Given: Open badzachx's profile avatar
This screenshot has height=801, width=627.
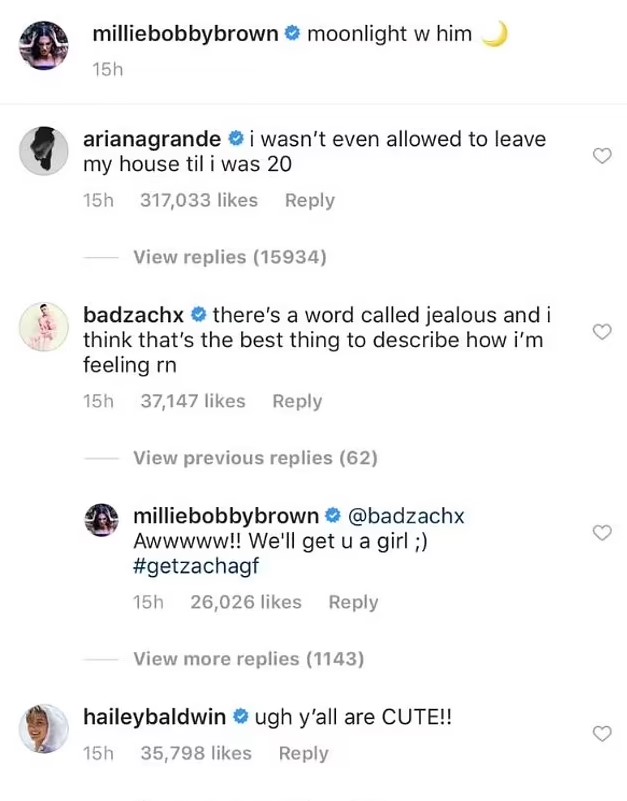Looking at the screenshot, I should click(44, 327).
